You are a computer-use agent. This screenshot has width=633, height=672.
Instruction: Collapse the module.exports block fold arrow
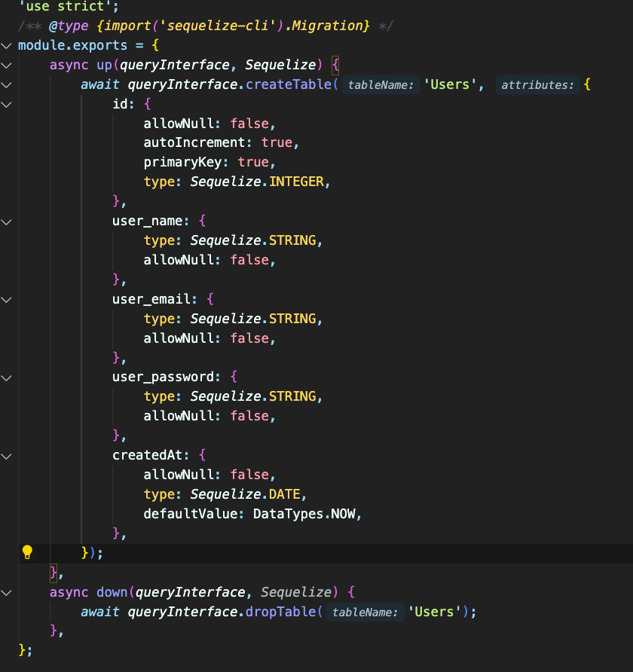[x=7, y=45]
